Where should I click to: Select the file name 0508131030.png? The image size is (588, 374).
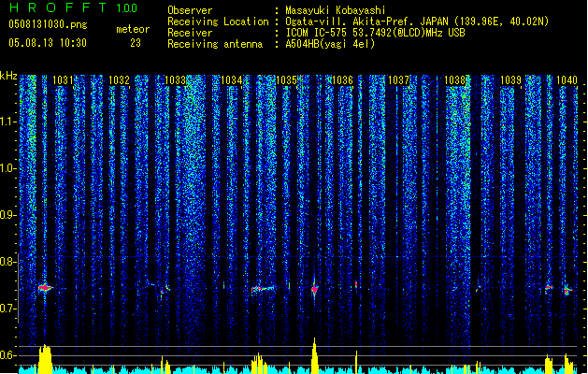point(48,24)
